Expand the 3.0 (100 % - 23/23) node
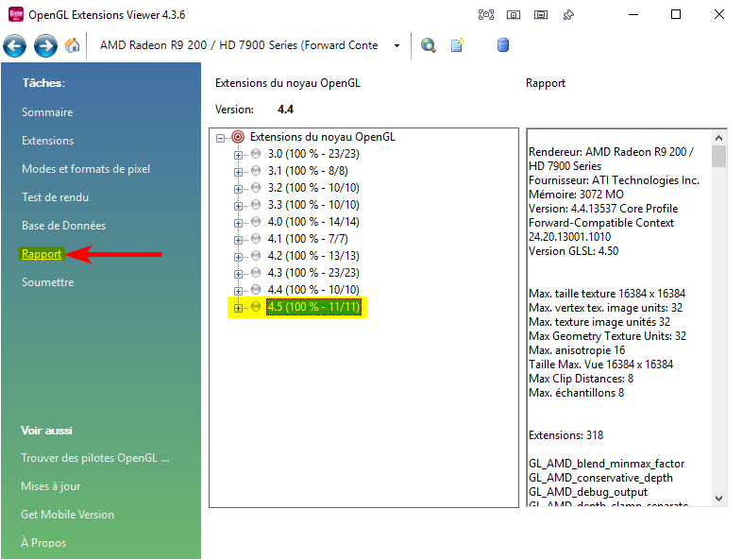This screenshot has width=742, height=560. (x=238, y=154)
